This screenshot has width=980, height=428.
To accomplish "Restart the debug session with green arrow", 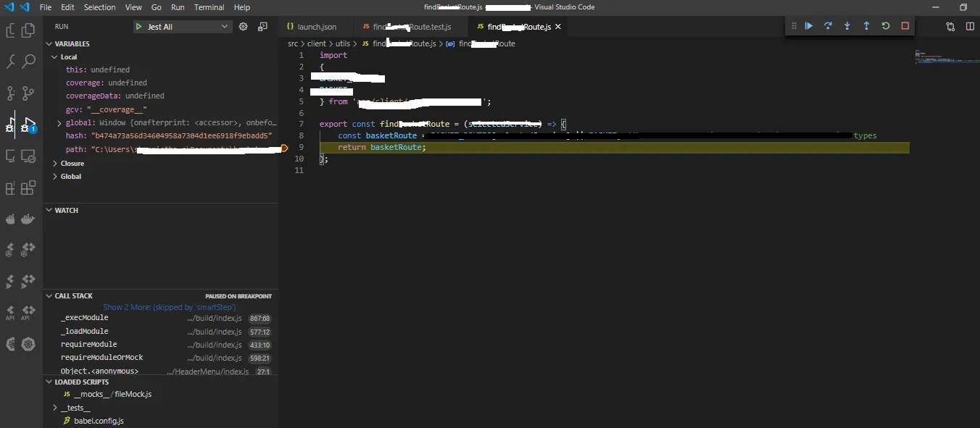I will click(886, 26).
